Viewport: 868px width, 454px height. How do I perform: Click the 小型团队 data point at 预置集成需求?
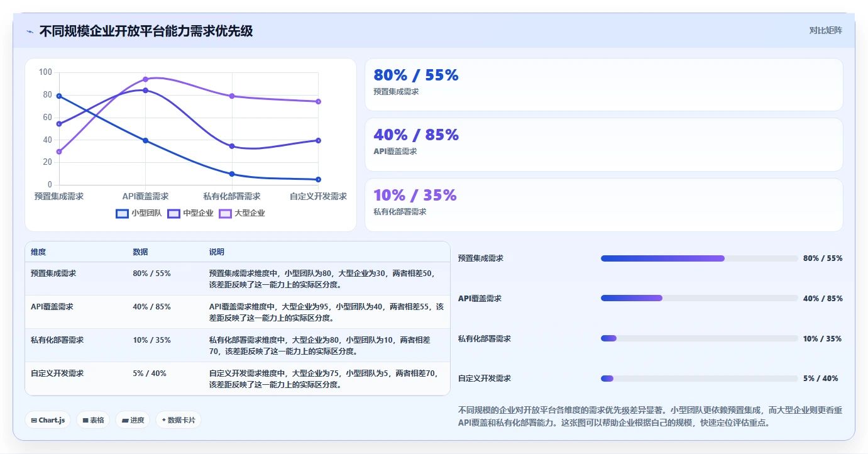(x=59, y=96)
